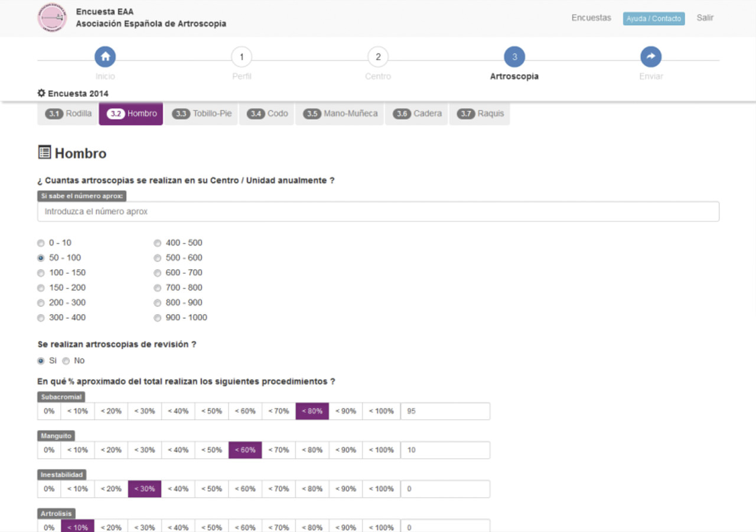
Task: Open the 3.4 Codo tab
Action: click(268, 114)
